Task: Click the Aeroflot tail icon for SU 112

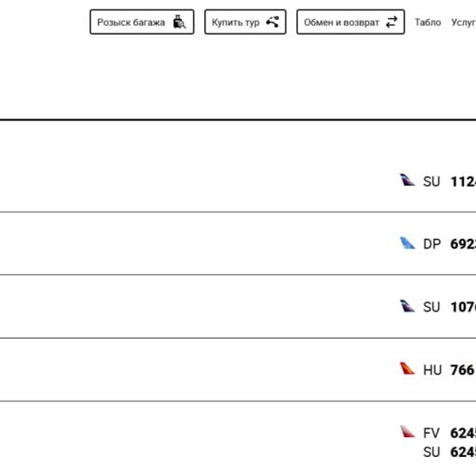Action: tap(407, 180)
